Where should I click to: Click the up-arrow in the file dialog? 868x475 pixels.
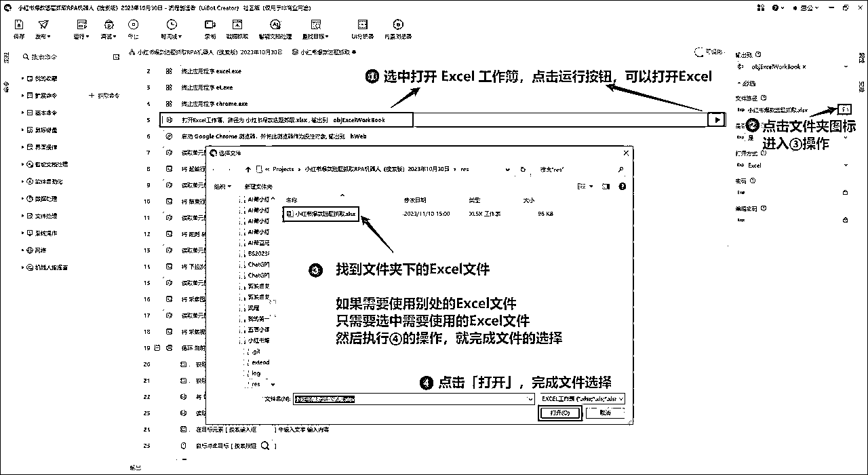(248, 169)
